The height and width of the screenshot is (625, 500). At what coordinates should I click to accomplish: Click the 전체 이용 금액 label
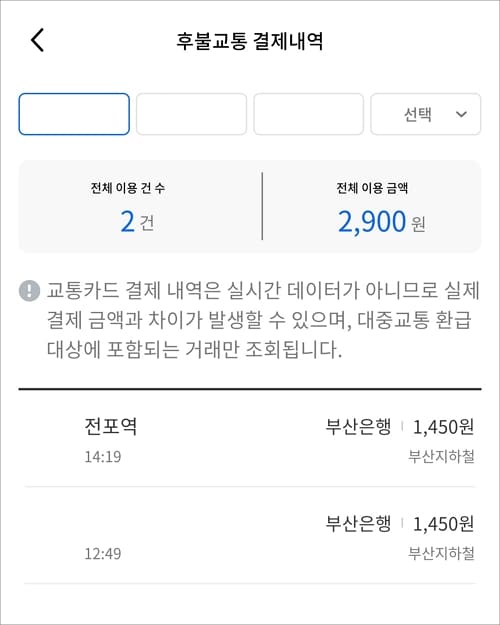pyautogui.click(x=372, y=188)
